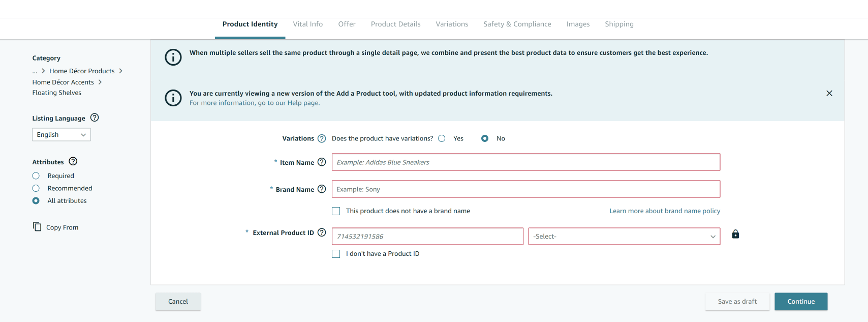
Task: Open the Variations help tooltip icon
Action: coord(322,138)
